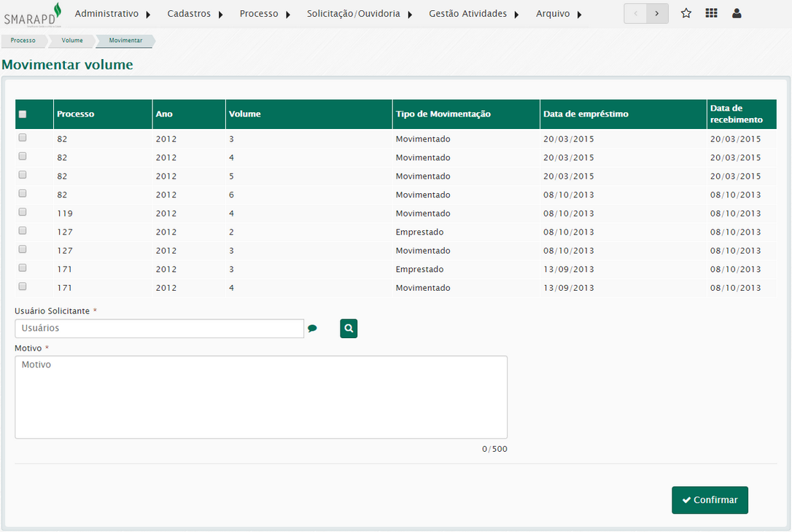Screen dimensions: 792x532
Task: Open the apps grid icon
Action: pyautogui.click(x=711, y=13)
